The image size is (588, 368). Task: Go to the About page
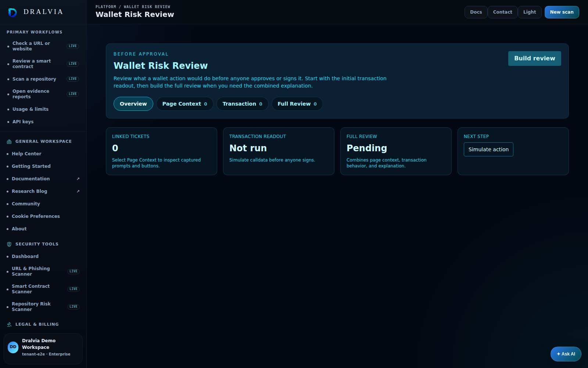(x=43, y=229)
